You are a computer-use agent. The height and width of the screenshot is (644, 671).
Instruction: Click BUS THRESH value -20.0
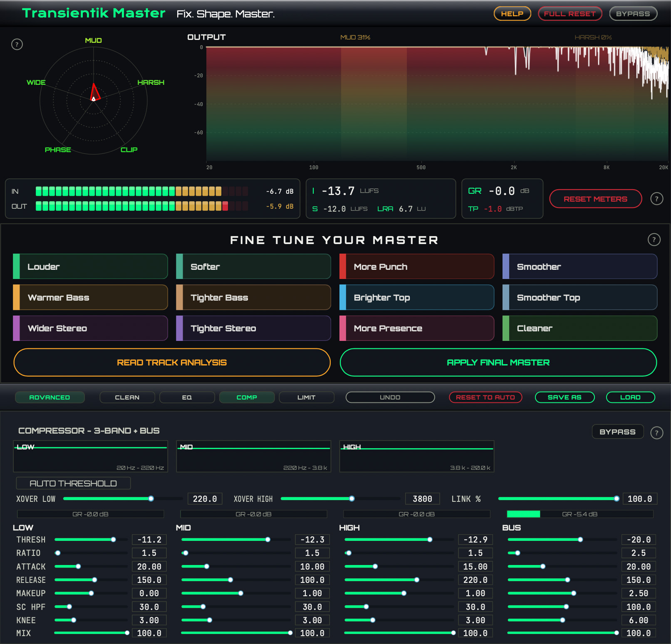pos(639,540)
